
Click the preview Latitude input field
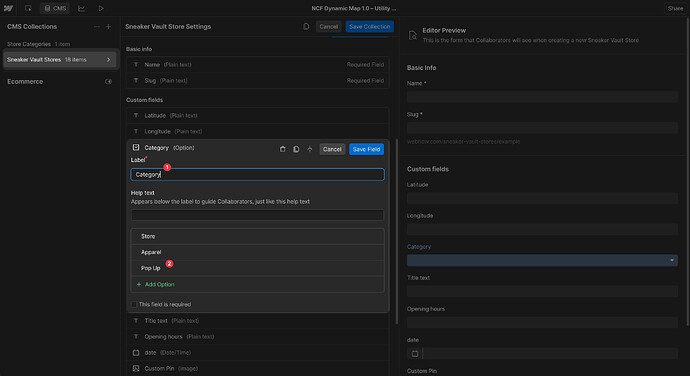click(542, 199)
